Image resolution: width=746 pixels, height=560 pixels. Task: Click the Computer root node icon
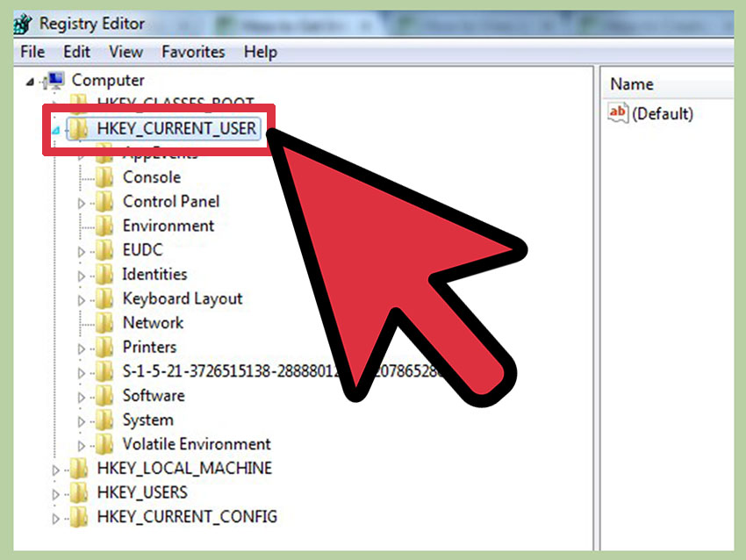(54, 81)
